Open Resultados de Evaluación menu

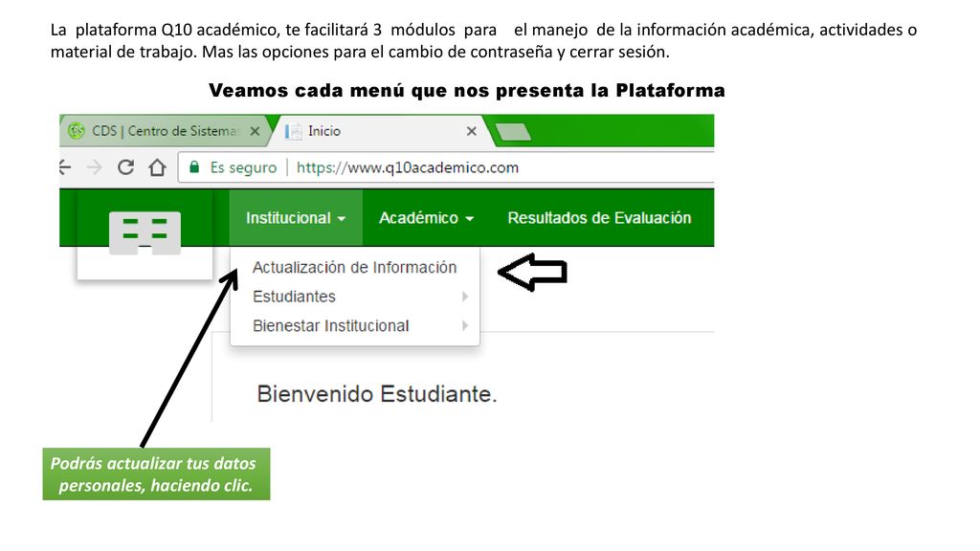[x=599, y=218]
